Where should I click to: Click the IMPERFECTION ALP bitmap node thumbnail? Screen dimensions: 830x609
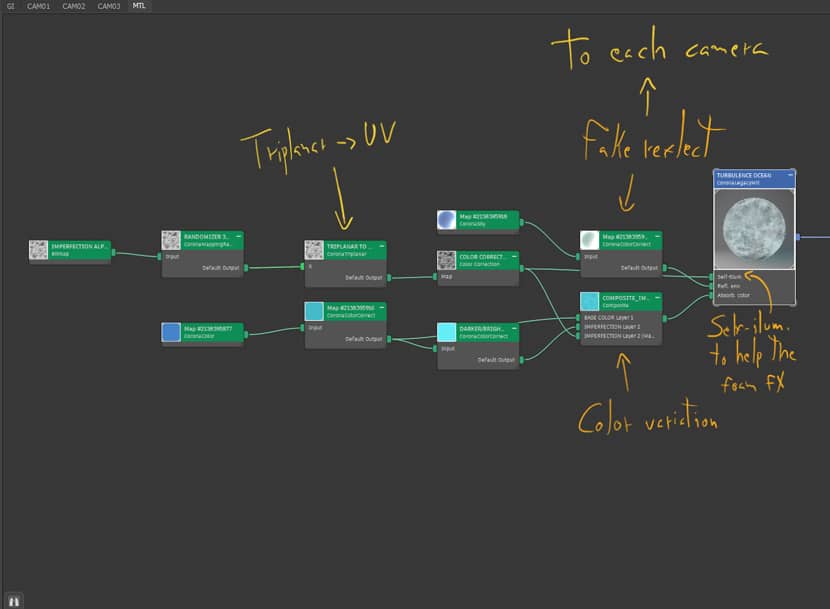point(39,250)
